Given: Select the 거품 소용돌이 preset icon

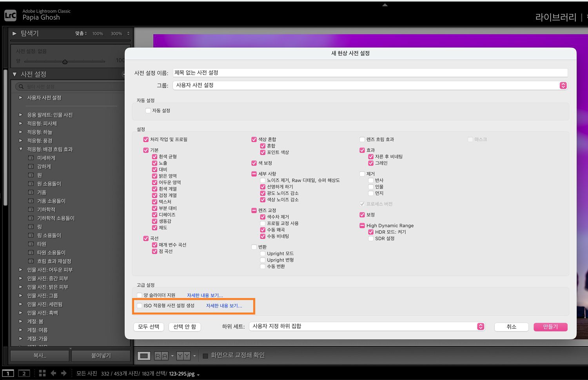Looking at the screenshot, I should click(x=31, y=201).
